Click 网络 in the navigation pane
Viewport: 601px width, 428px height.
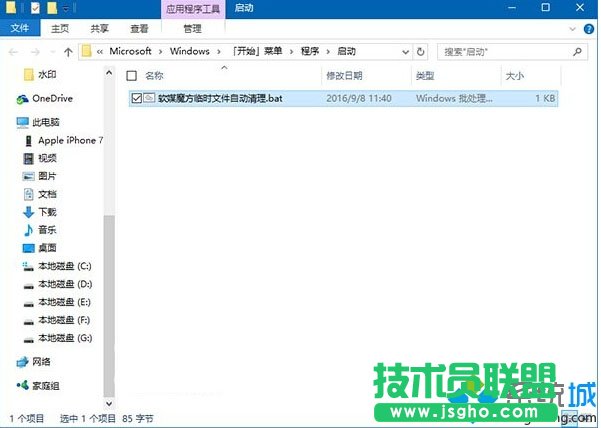[x=42, y=361]
